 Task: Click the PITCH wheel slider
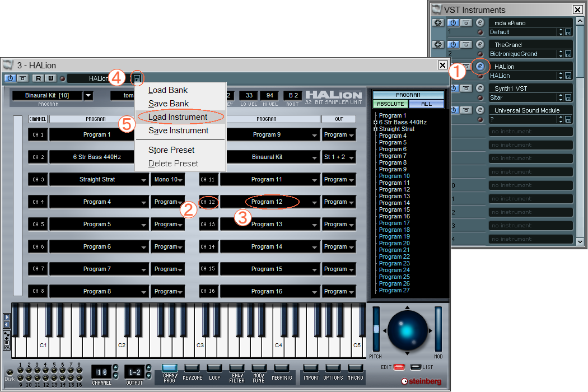(x=376, y=329)
